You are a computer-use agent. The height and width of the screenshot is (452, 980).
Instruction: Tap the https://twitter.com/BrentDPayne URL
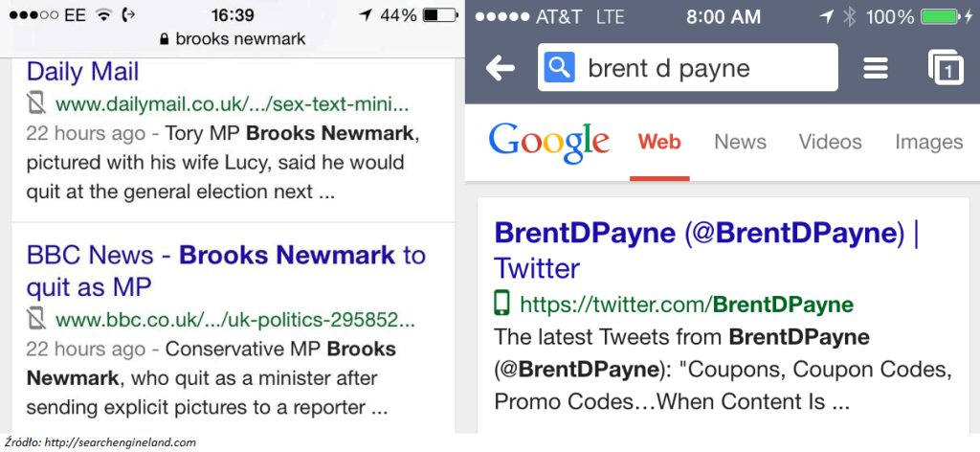686,305
